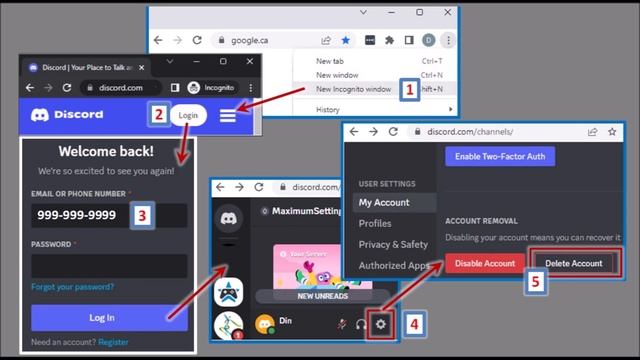Click the Your Server banner image
This screenshot has height=360, width=640.
[x=307, y=267]
